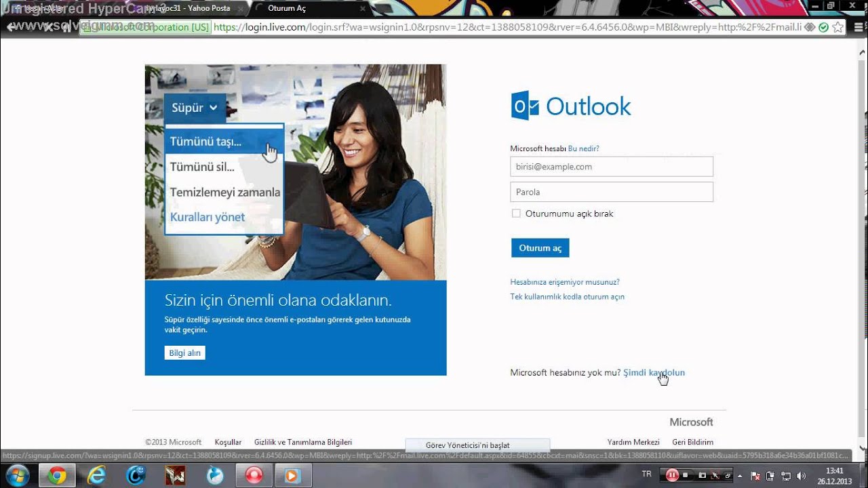The width and height of the screenshot is (868, 488).
Task: Launch Internet Explorer from the taskbar
Action: (x=97, y=476)
